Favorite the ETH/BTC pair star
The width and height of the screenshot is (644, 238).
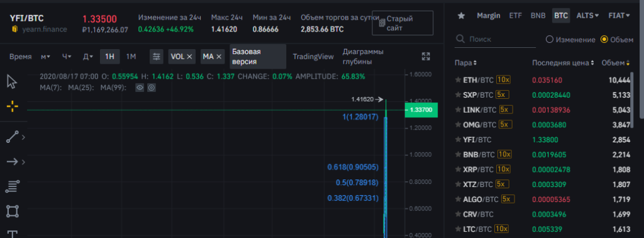coord(458,80)
